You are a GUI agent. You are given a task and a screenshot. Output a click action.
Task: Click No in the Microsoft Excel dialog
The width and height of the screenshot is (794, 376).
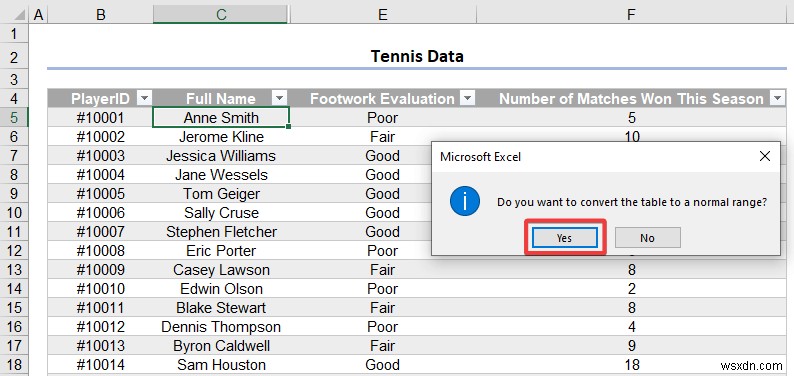point(648,237)
